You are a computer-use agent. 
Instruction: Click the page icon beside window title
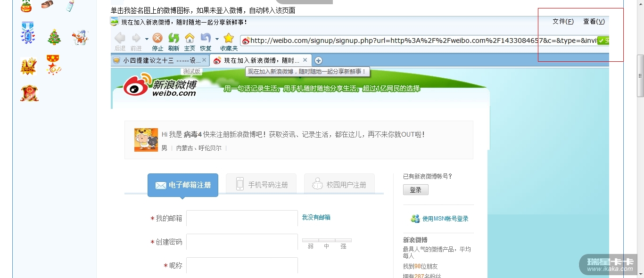114,21
